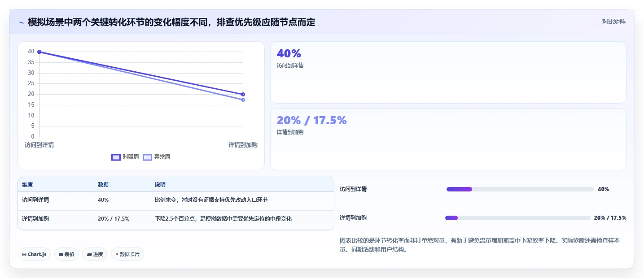
Task: Click the 详情到加购 x-axis label
Action: coord(243,145)
